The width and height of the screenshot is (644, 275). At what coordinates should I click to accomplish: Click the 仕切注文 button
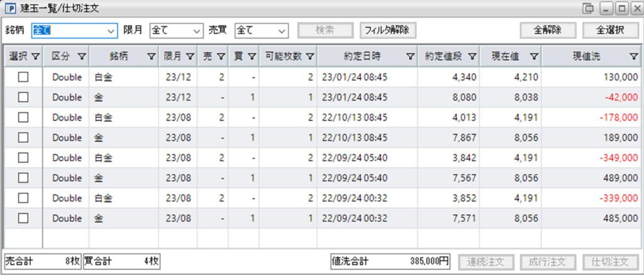click(x=610, y=261)
